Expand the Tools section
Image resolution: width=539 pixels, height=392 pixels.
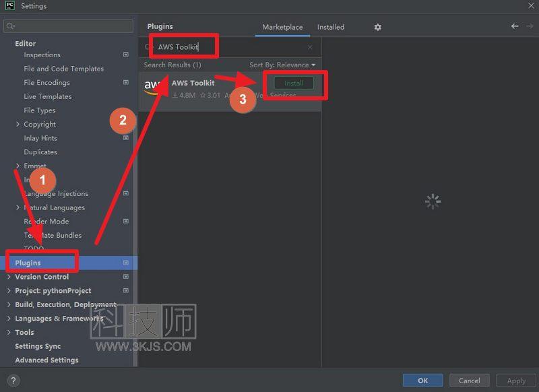(9, 332)
